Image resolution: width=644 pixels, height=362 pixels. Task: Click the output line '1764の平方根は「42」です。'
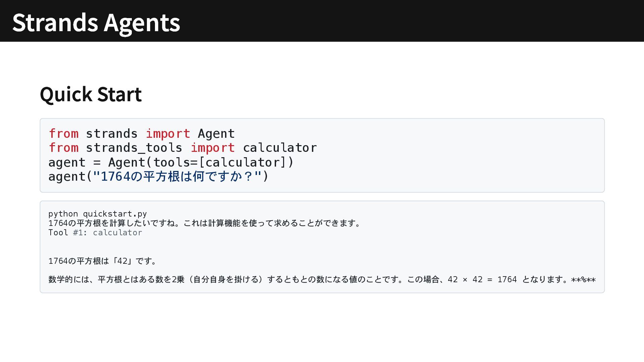(x=102, y=261)
